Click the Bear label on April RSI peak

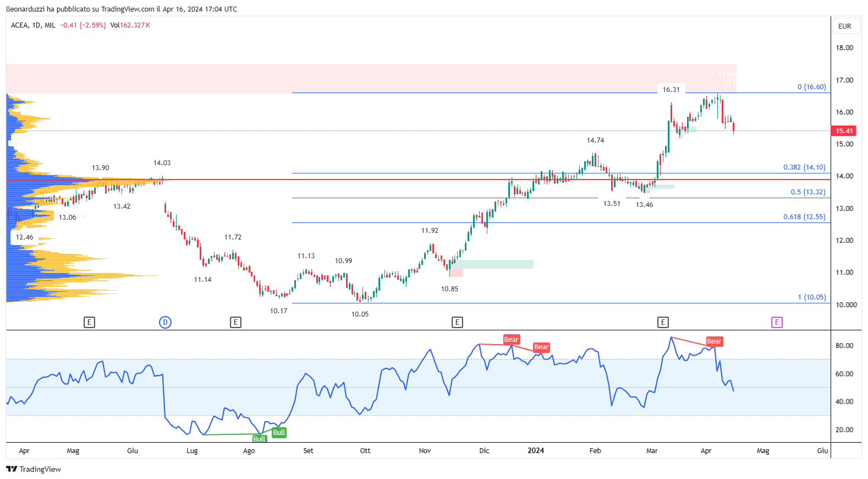[x=714, y=341]
